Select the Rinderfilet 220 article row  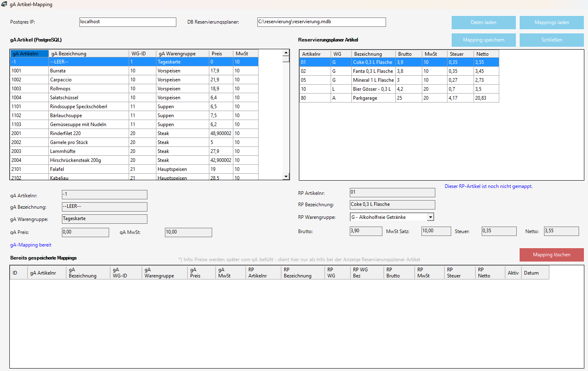coord(134,133)
